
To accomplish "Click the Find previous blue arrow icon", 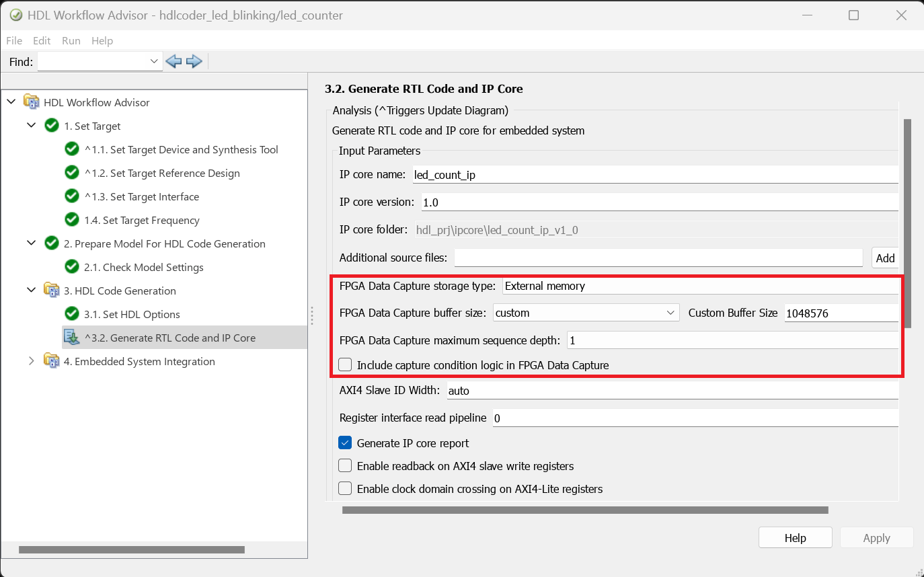I will click(x=174, y=62).
